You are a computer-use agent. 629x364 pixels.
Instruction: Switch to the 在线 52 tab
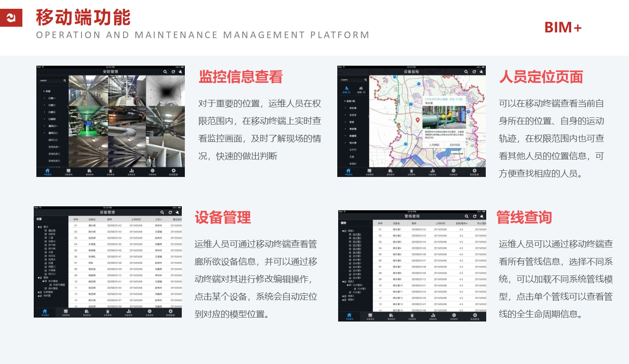tap(346, 90)
